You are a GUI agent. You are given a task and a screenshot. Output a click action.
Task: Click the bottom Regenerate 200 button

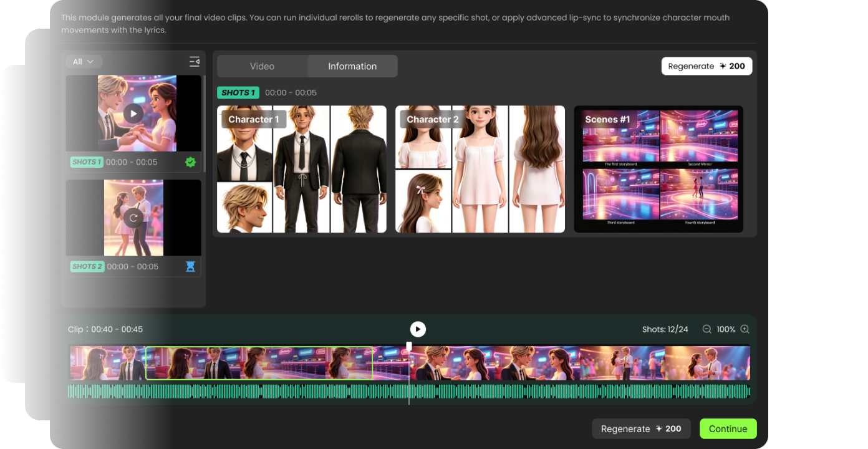point(641,429)
